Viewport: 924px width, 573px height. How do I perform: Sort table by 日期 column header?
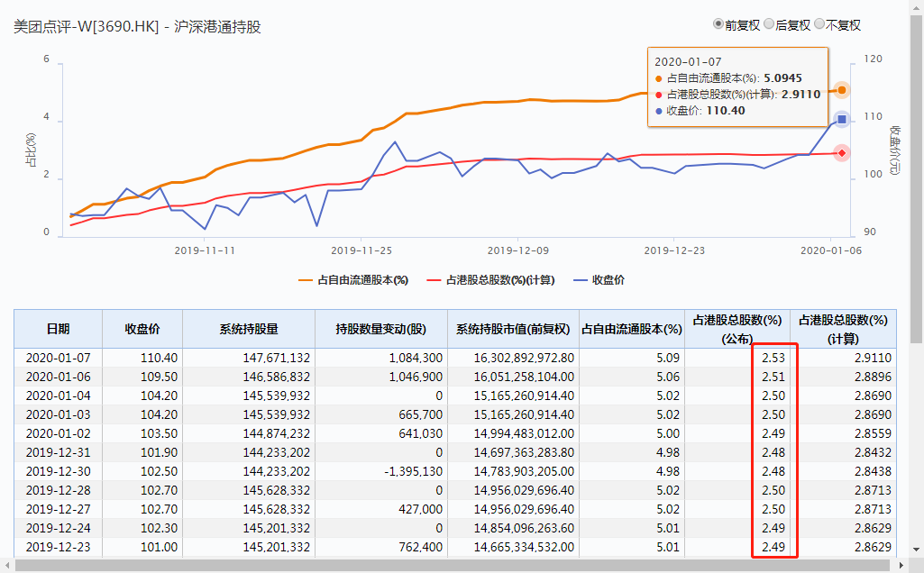pos(58,329)
